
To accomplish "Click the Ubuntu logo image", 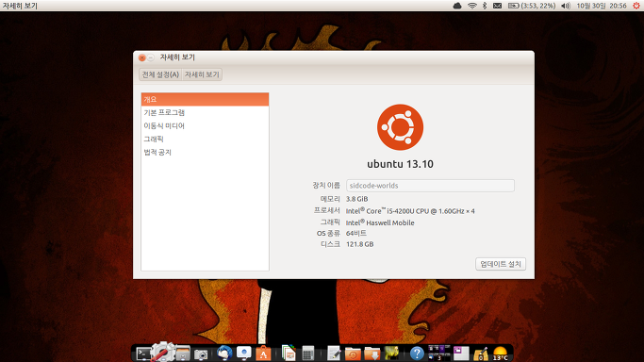I will click(x=400, y=127).
